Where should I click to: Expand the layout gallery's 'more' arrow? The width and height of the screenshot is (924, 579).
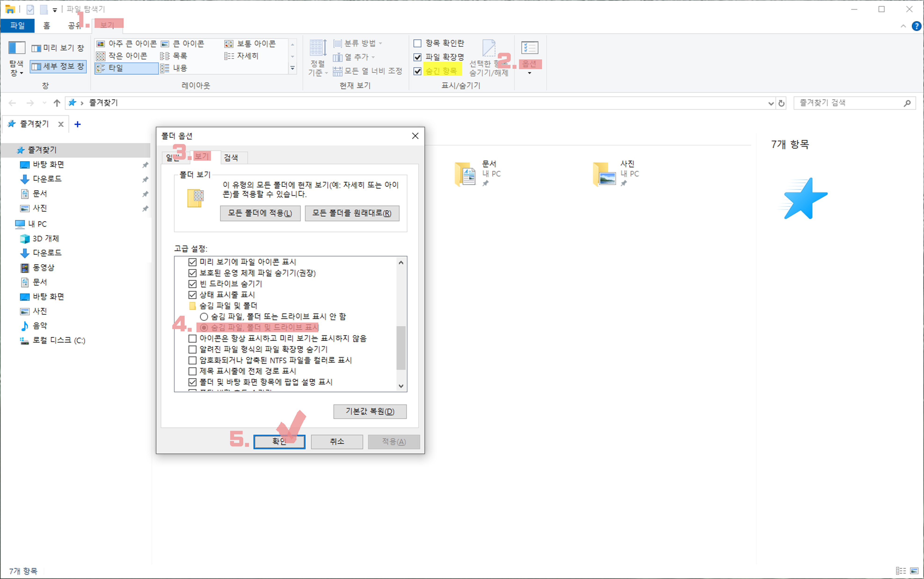293,68
